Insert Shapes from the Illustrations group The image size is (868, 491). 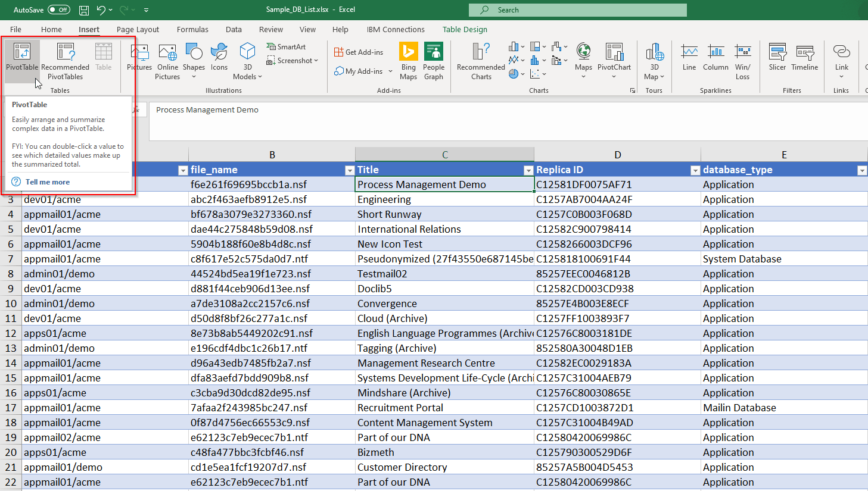(x=194, y=60)
